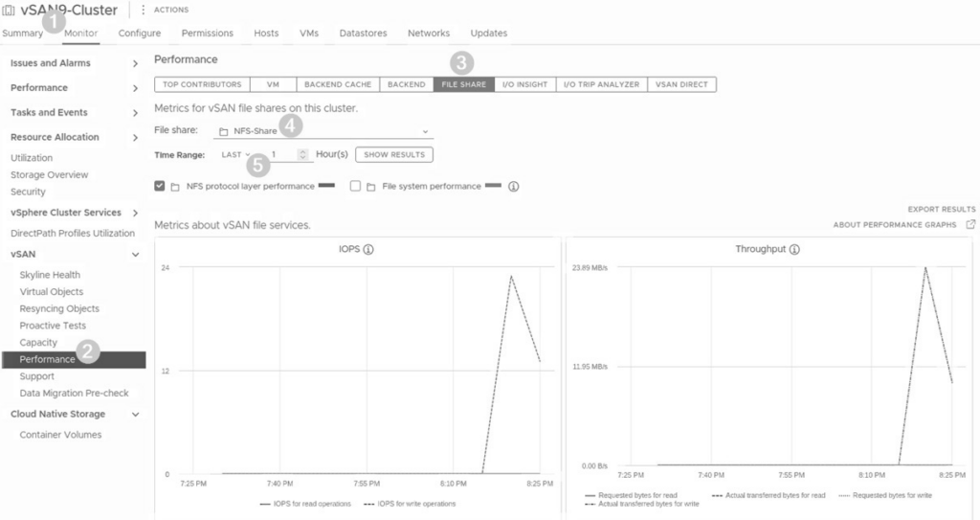Open Security in the sidebar

[28, 192]
